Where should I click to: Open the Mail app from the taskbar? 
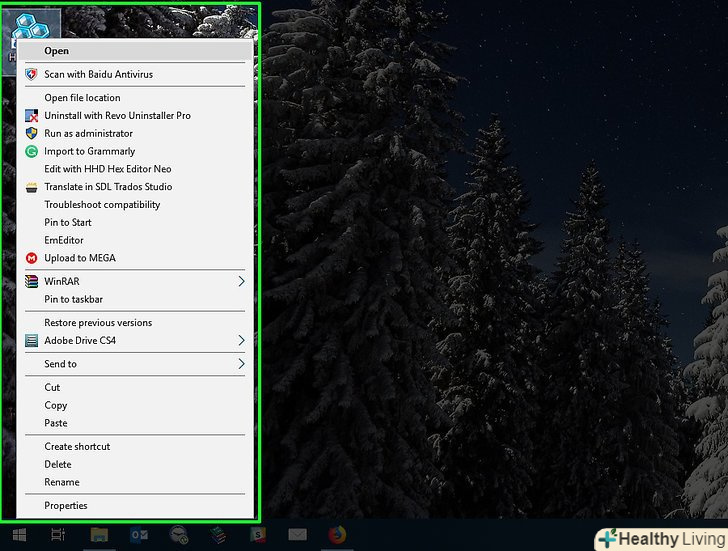297,535
